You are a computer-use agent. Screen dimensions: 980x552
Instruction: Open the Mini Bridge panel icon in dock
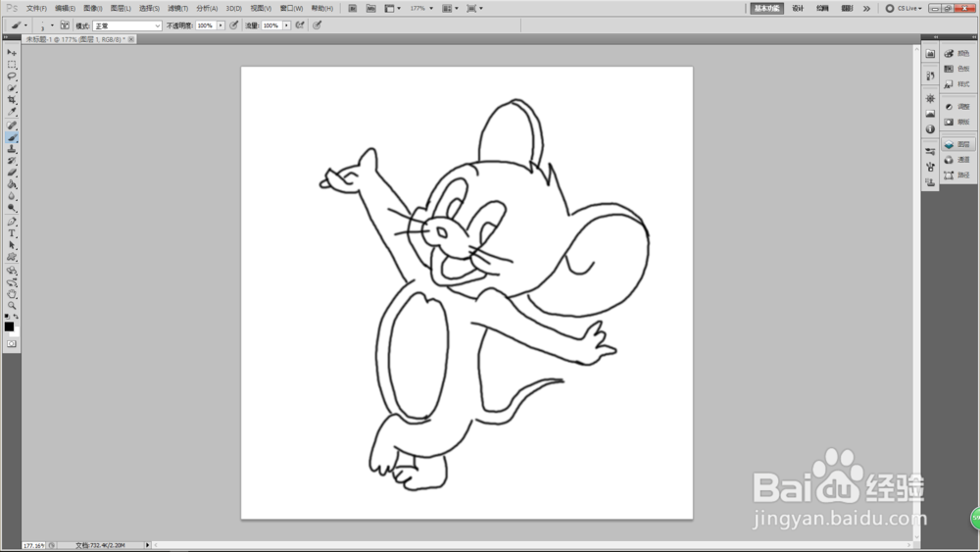point(930,54)
